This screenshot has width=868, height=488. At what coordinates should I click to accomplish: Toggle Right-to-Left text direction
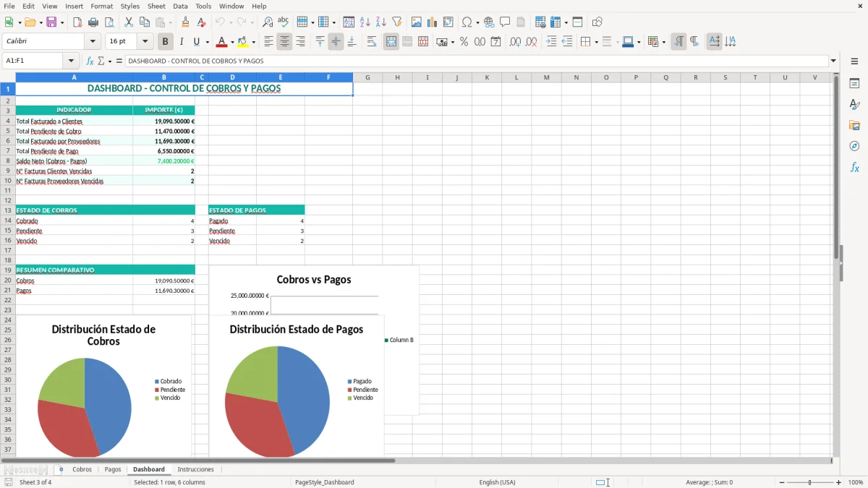point(694,42)
